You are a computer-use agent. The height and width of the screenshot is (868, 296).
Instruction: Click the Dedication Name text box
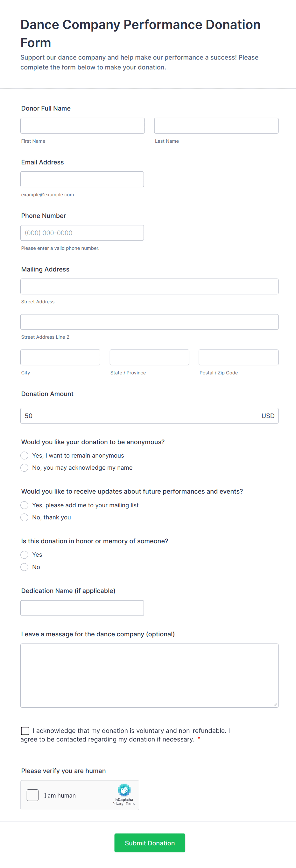(82, 608)
